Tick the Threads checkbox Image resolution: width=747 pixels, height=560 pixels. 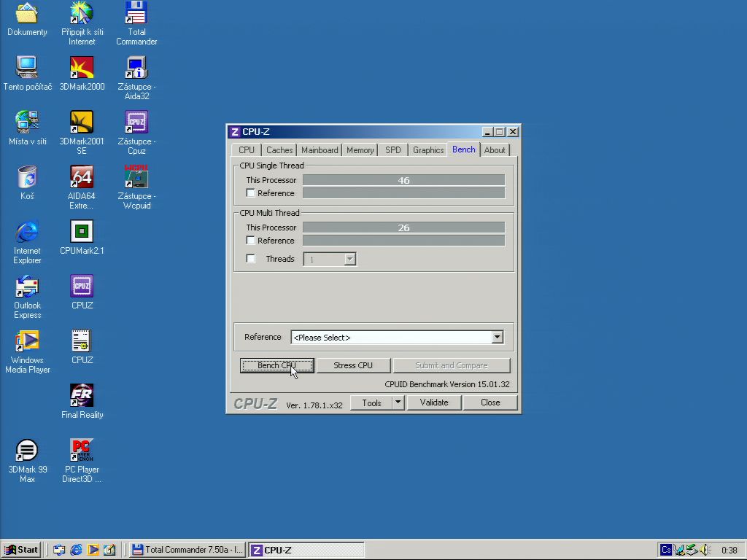[x=251, y=259]
